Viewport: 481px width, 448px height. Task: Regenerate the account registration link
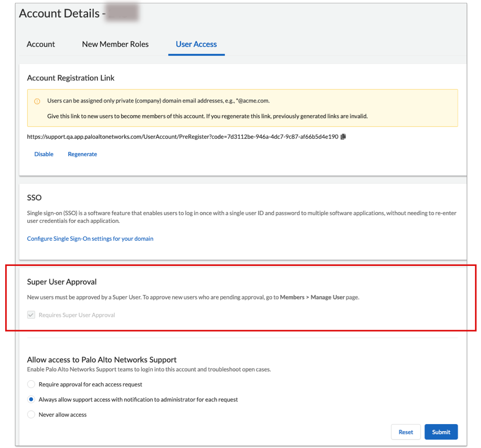coord(82,154)
